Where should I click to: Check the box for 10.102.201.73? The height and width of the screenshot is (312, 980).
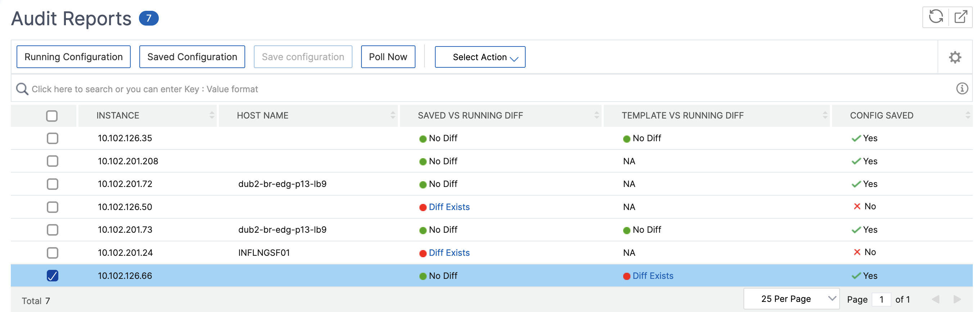pyautogui.click(x=53, y=230)
